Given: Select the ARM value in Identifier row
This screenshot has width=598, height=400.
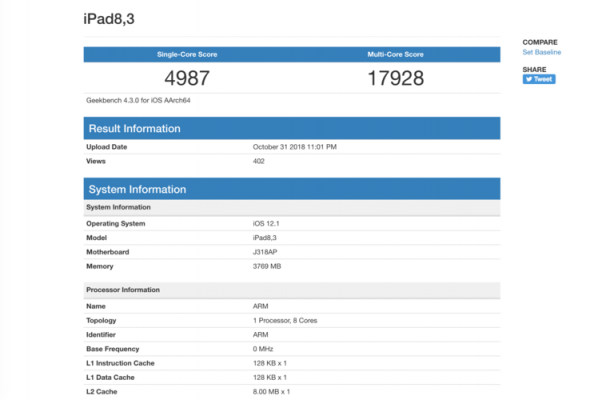Looking at the screenshot, I should coord(260,334).
